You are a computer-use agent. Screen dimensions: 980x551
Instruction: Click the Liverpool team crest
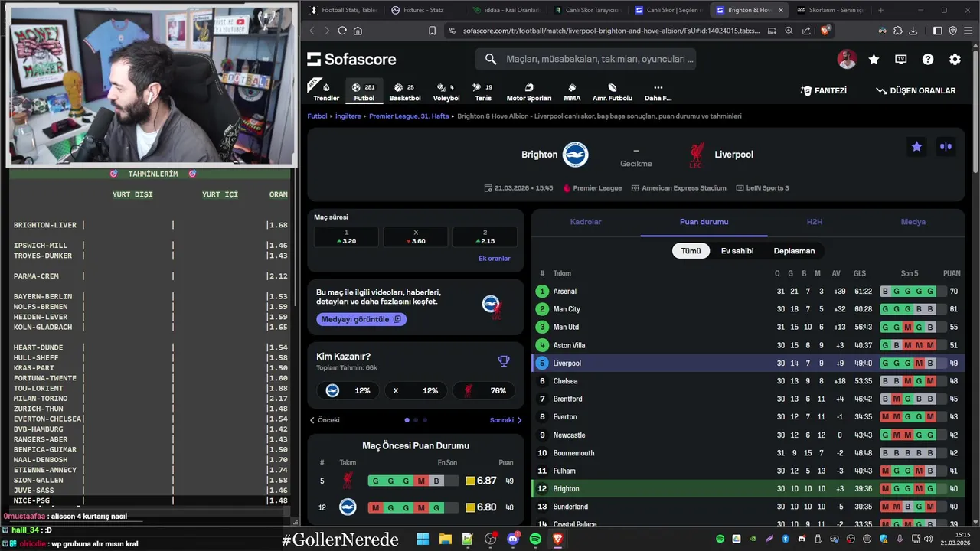pos(696,155)
